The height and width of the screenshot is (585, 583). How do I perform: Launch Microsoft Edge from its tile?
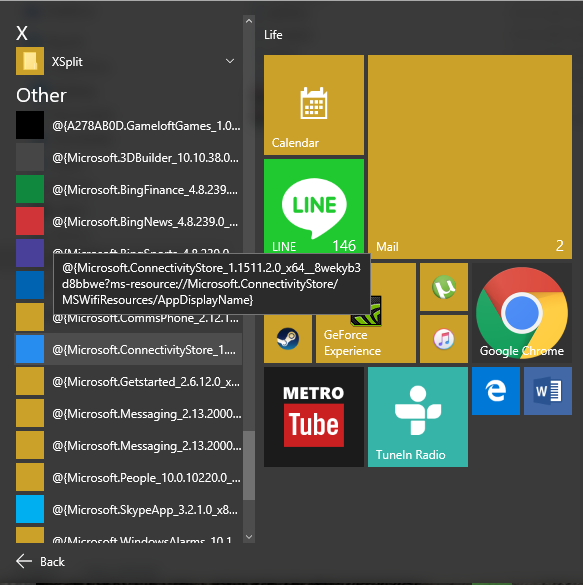click(496, 391)
